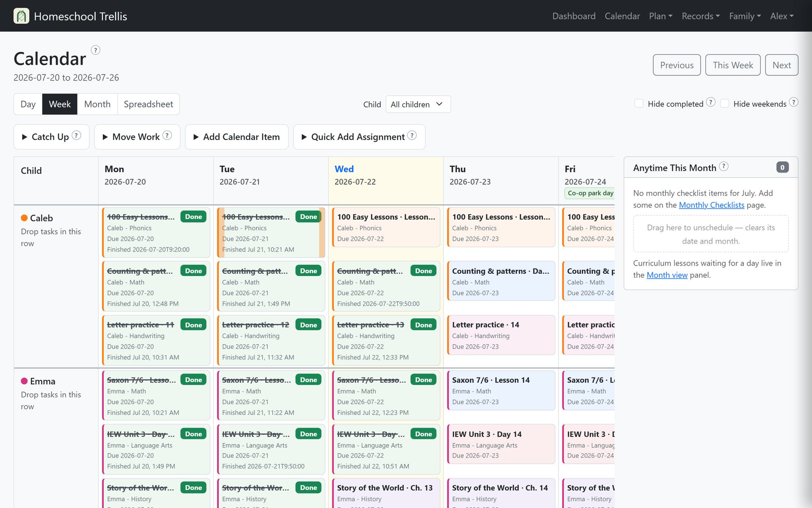Open the All children dropdown
This screenshot has height=508, width=812.
(x=418, y=104)
